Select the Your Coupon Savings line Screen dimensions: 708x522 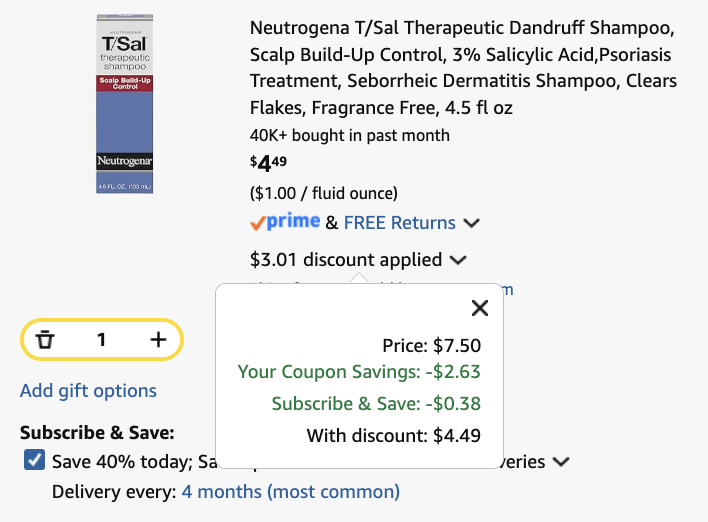[x=359, y=372]
